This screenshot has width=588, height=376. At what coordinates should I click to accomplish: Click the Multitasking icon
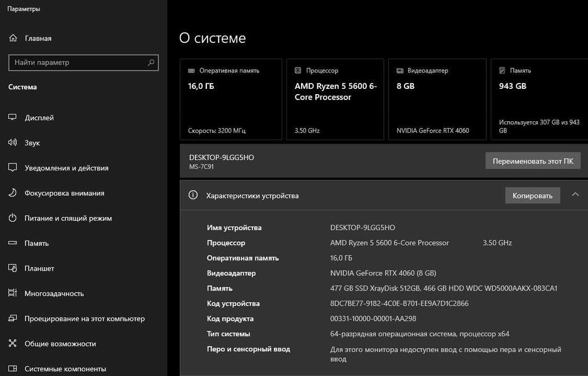tap(12, 294)
